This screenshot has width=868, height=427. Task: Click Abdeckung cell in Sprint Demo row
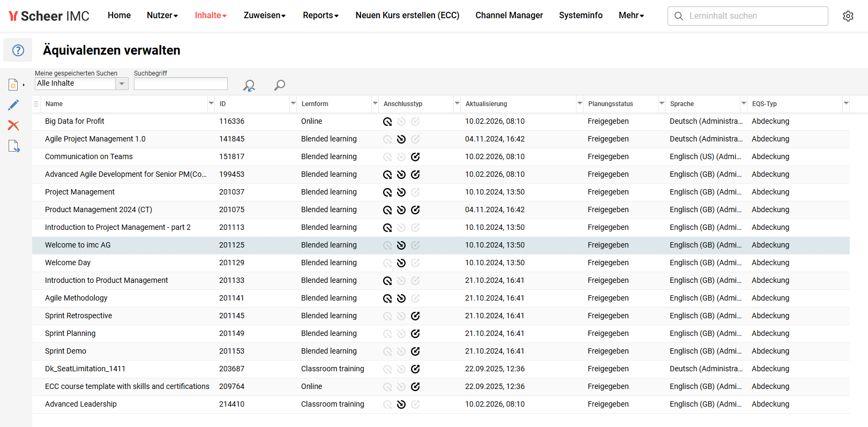pyautogui.click(x=770, y=351)
